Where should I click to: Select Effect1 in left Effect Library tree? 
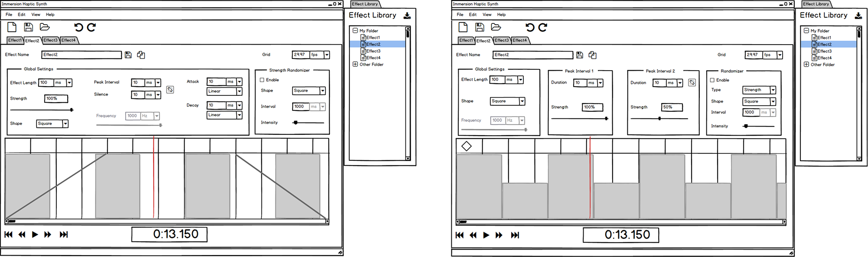point(373,38)
